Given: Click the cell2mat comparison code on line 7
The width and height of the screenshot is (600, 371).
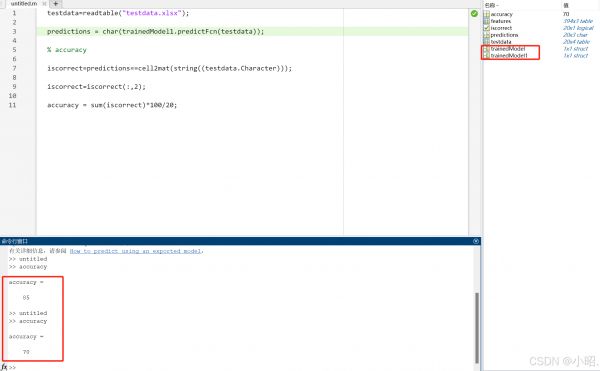Looking at the screenshot, I should coord(169,68).
